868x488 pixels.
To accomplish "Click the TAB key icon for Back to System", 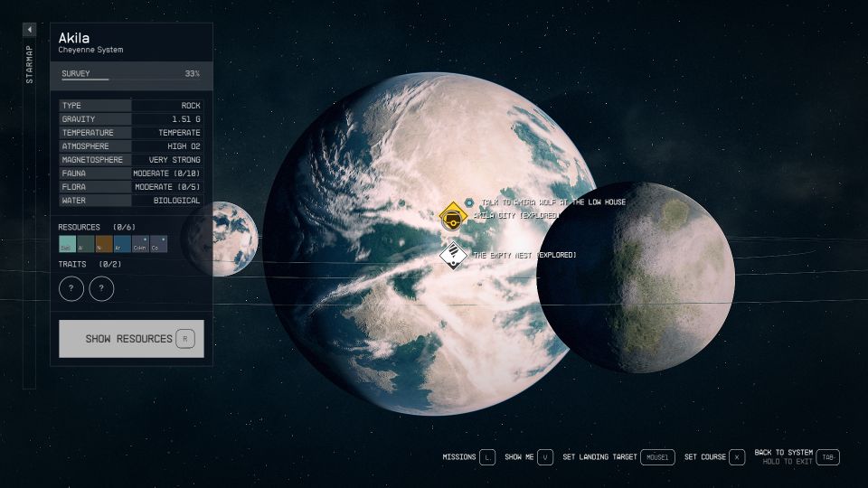I will tap(828, 457).
